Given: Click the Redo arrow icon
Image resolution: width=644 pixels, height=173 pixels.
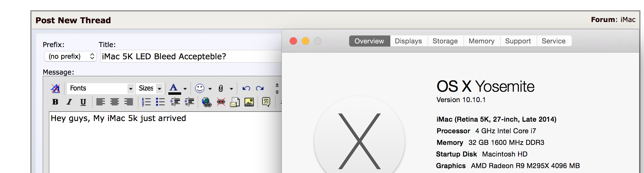Looking at the screenshot, I should [x=260, y=88].
